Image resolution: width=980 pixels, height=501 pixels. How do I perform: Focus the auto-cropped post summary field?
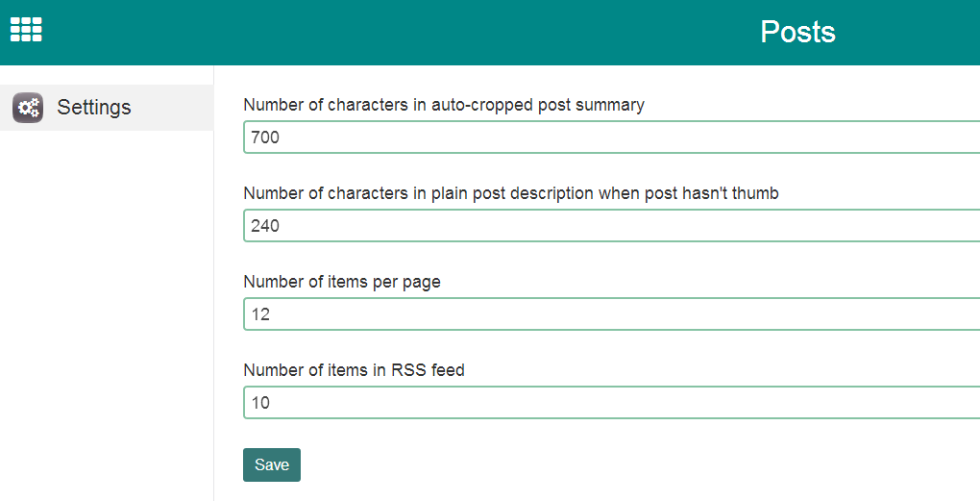pos(611,138)
